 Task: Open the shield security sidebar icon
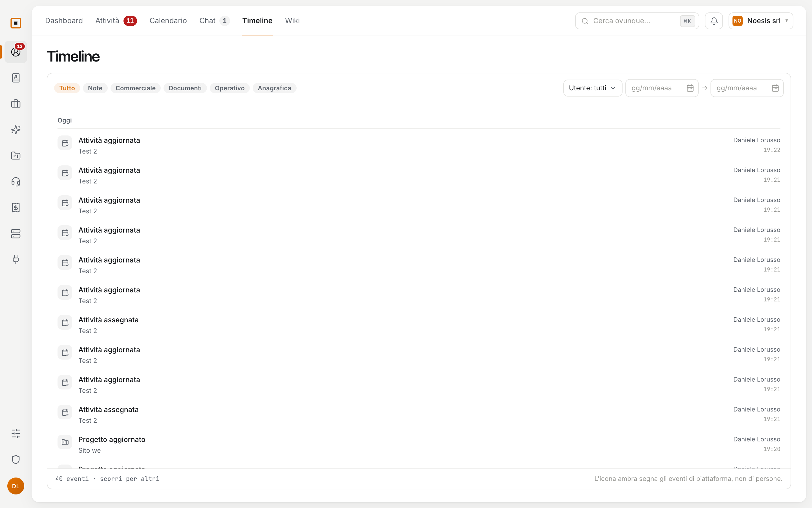coord(16,459)
